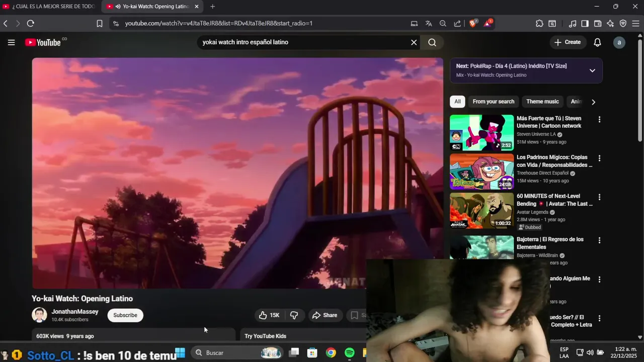Viewport: 644px width, 362px height.
Task: Open the account avatar menu
Action: coord(619,42)
